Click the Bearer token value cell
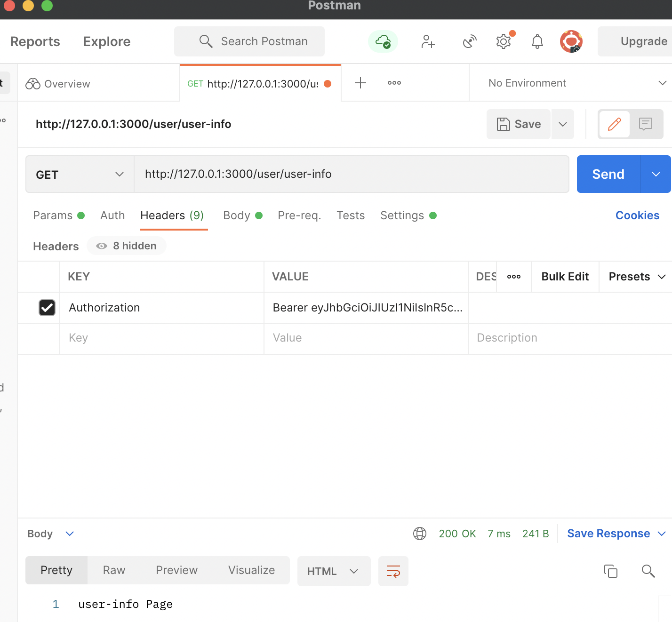The width and height of the screenshot is (672, 622). pyautogui.click(x=366, y=308)
